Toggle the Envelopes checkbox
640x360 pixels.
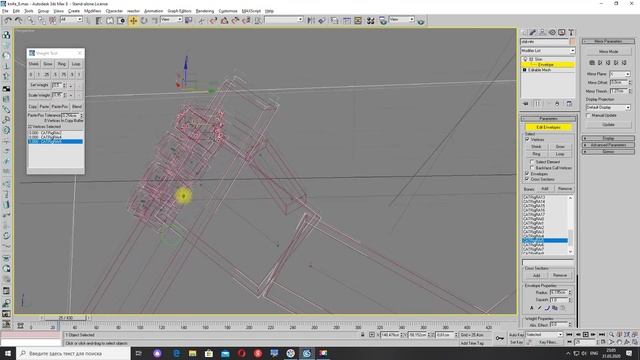click(527, 174)
